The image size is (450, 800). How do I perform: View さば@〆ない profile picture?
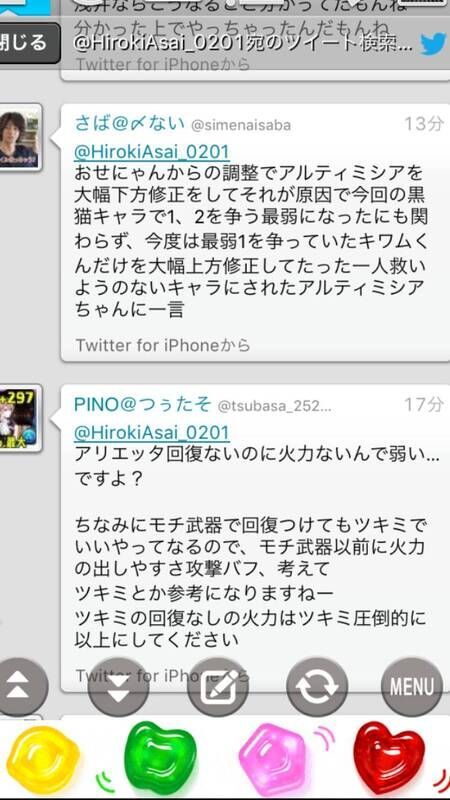19,137
